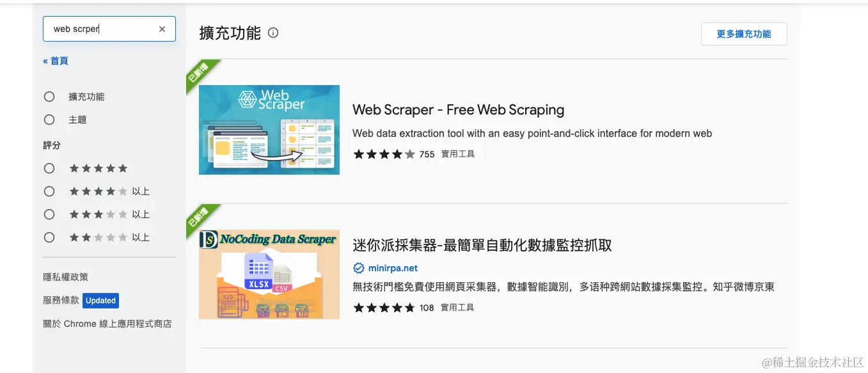Click the five-star rating of 迷你派採集器
The height and width of the screenshot is (373, 868).
click(384, 308)
